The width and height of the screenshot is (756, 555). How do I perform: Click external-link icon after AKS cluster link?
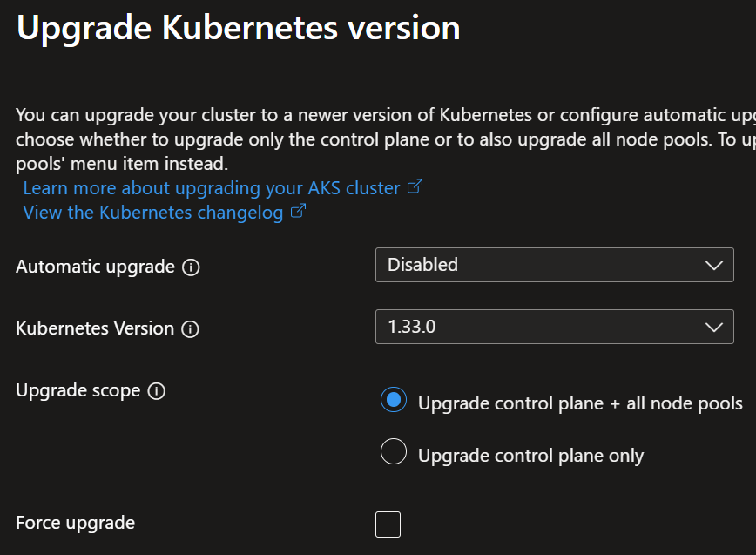[415, 186]
